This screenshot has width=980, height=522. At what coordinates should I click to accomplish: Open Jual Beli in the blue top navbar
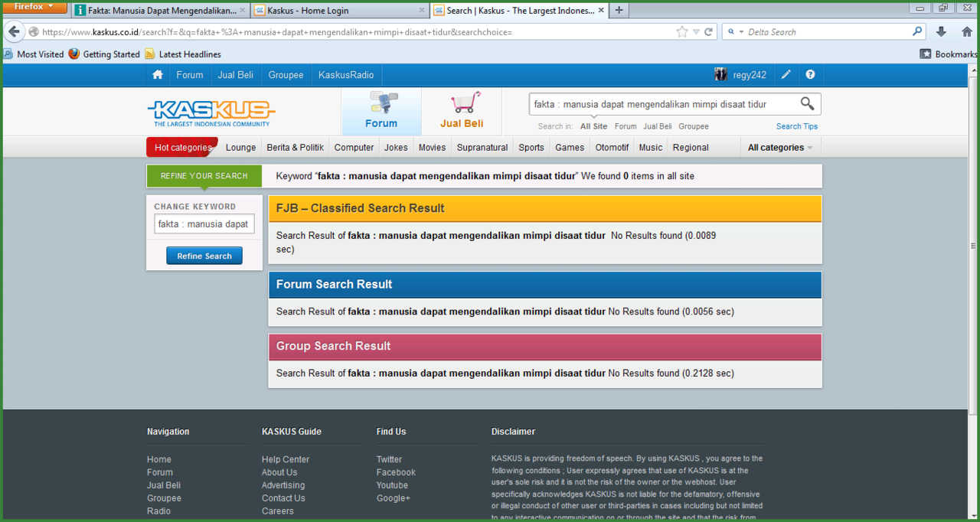pos(236,75)
